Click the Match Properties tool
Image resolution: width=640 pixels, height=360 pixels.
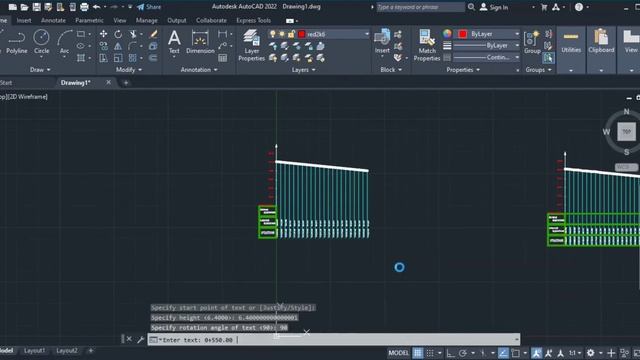coord(427,45)
